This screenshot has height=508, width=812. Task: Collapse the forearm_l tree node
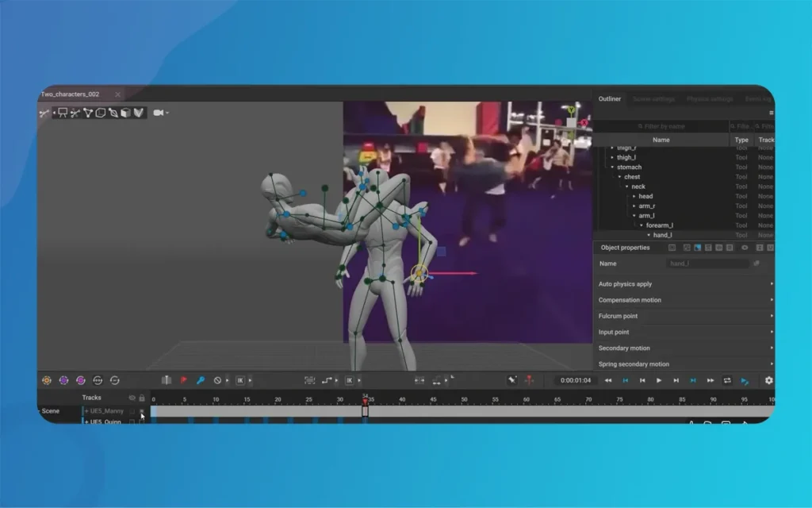[x=642, y=225]
